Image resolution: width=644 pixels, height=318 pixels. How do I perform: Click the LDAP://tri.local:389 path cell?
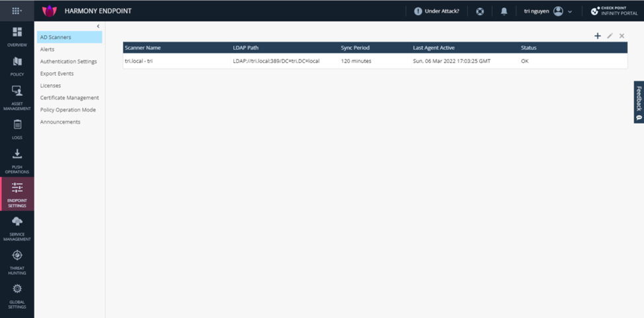[276, 61]
